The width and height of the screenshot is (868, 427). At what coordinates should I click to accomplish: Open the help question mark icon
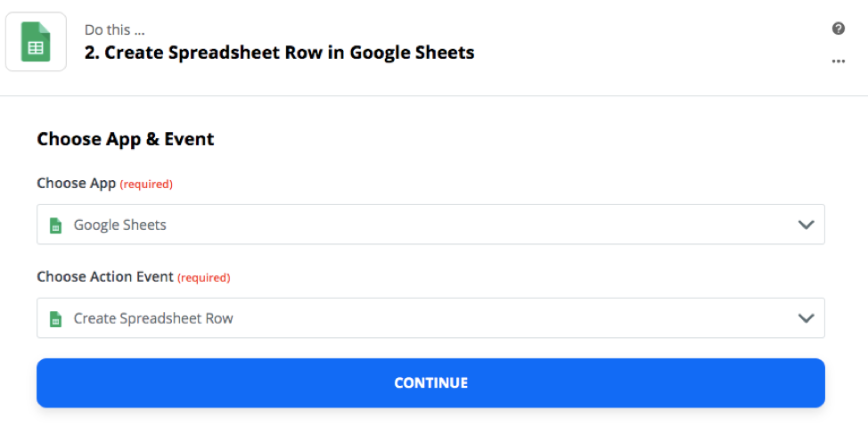coord(838,29)
